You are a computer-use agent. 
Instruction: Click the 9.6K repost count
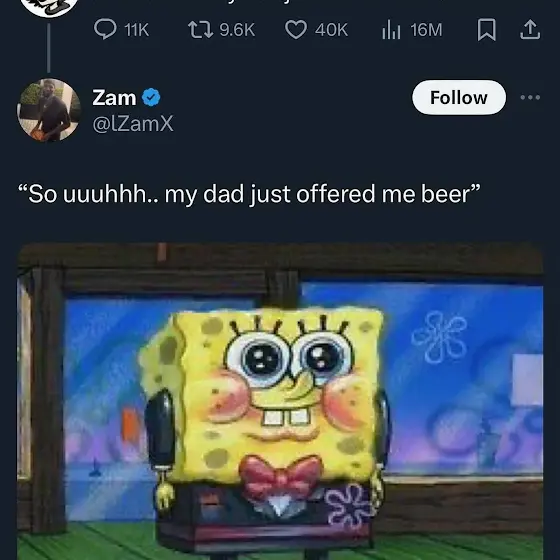(x=237, y=30)
